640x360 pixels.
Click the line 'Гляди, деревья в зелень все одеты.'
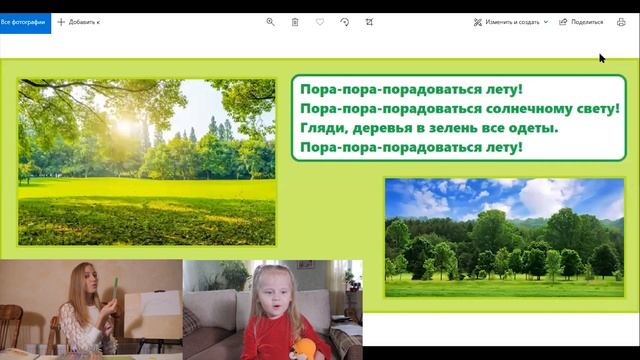coord(429,128)
